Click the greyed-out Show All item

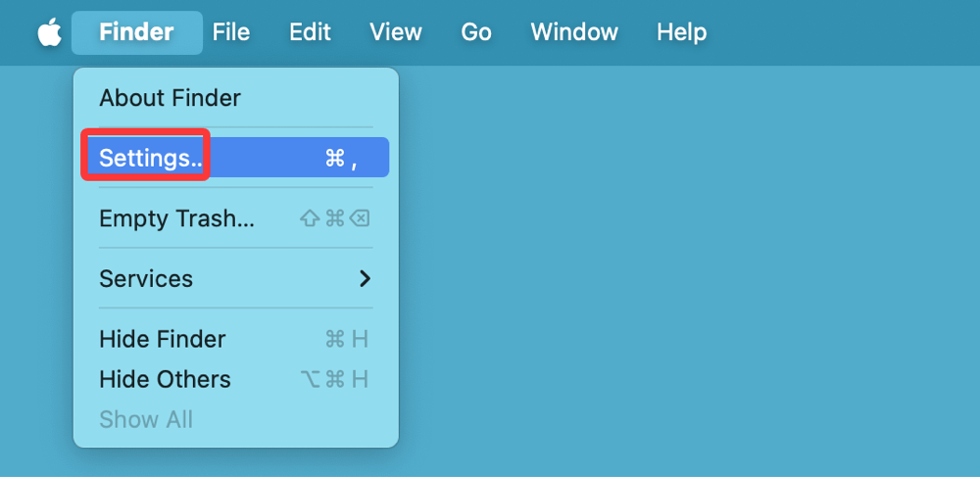235,419
